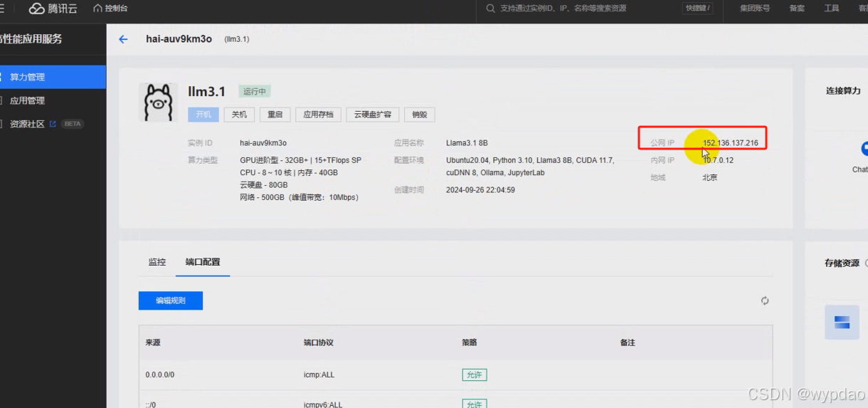The height and width of the screenshot is (408, 868).
Task: Open the 备案 menu
Action: click(797, 9)
